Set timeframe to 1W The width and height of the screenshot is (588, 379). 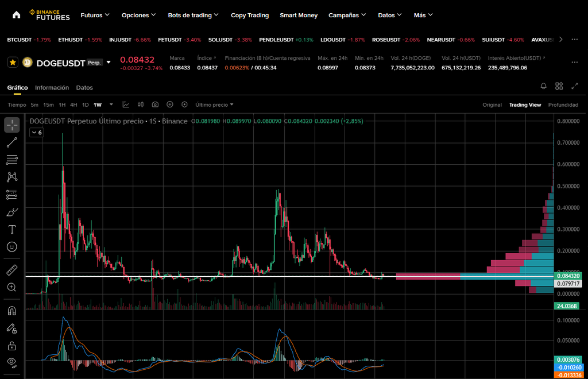[x=98, y=105]
